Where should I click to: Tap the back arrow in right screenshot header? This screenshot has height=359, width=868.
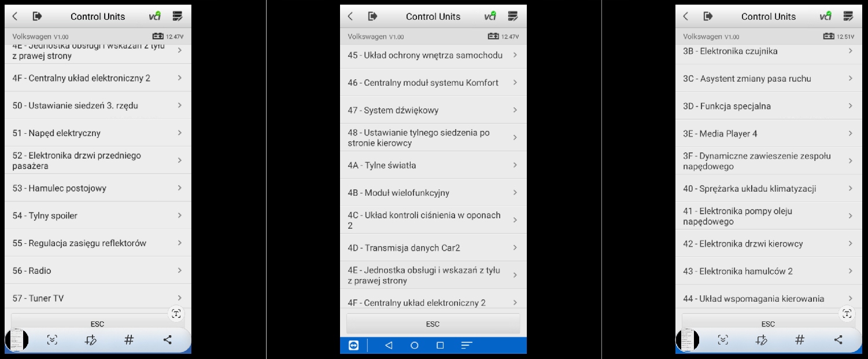pyautogui.click(x=686, y=16)
